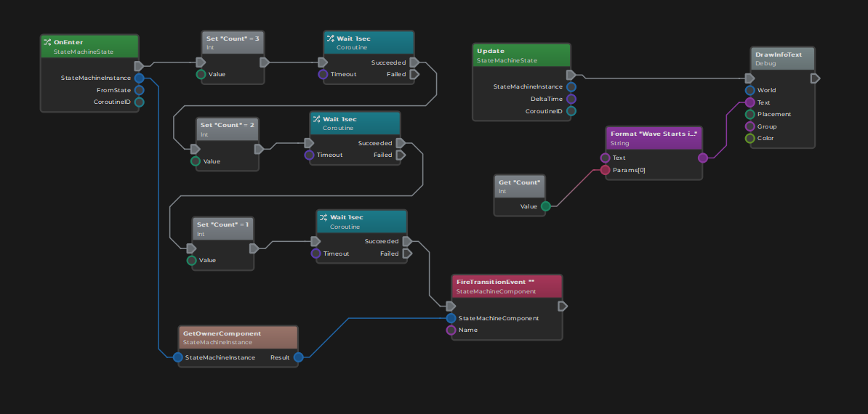Viewport: 868px width, 414px height.
Task: Select the FireTransitionEvent node header
Action: click(507, 286)
